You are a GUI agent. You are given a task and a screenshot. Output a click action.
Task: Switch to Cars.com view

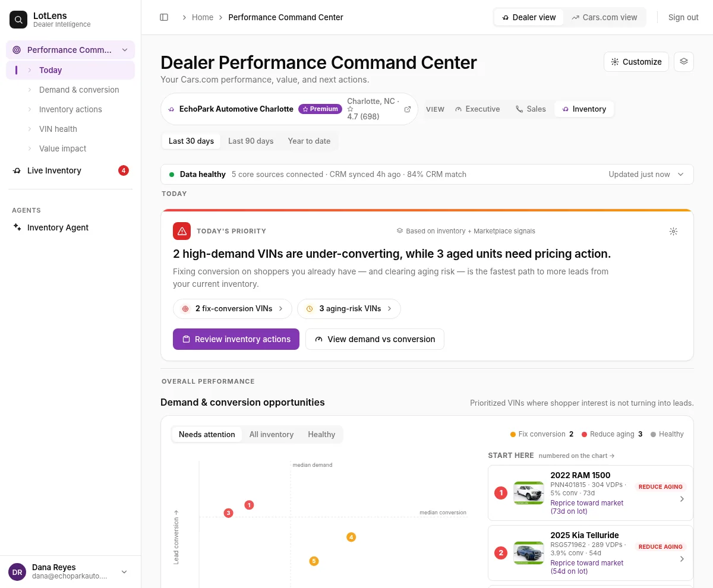coord(604,17)
